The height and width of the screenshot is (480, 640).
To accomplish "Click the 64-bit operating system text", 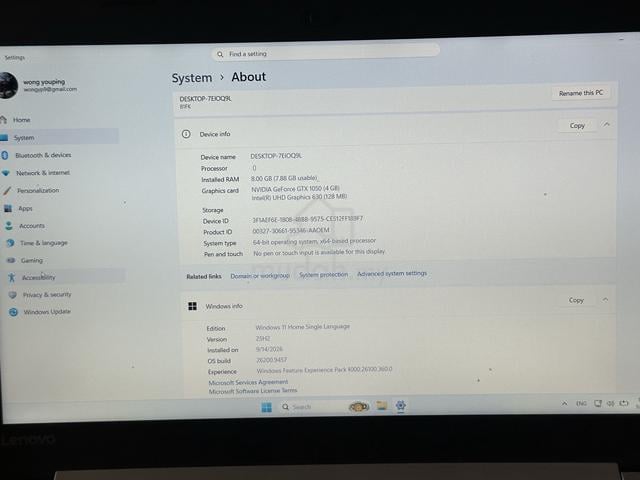I will tap(314, 242).
